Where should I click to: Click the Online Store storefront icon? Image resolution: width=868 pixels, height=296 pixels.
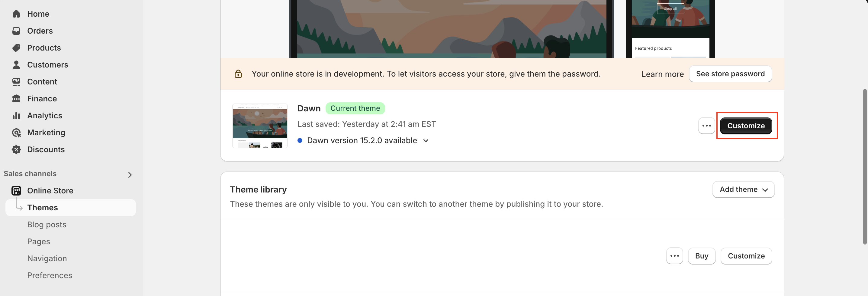[x=16, y=190]
